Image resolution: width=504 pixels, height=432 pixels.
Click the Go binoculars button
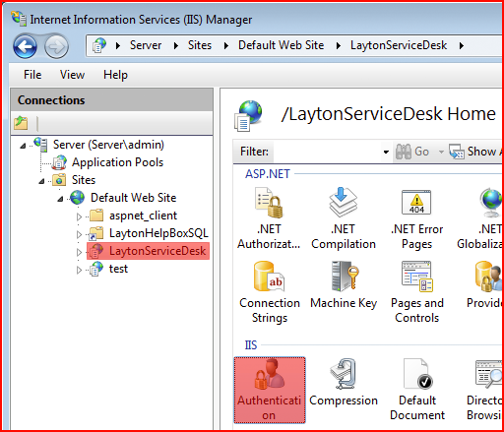412,152
